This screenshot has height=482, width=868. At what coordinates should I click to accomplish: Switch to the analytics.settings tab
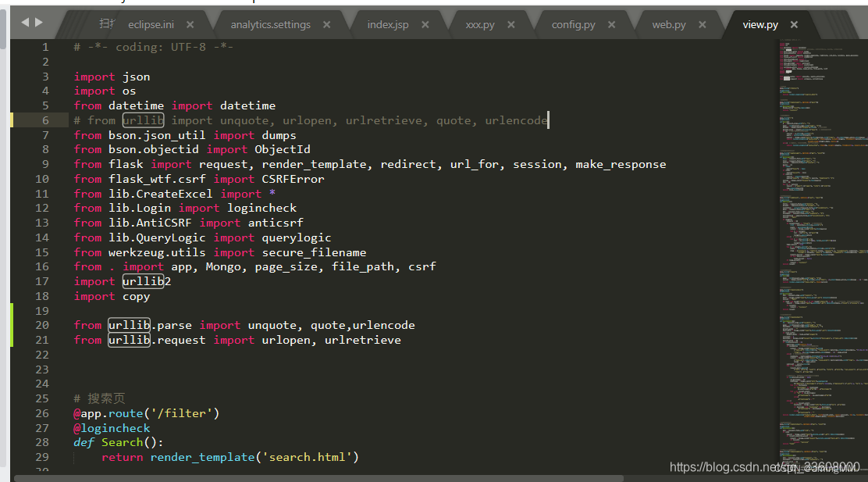(270, 24)
